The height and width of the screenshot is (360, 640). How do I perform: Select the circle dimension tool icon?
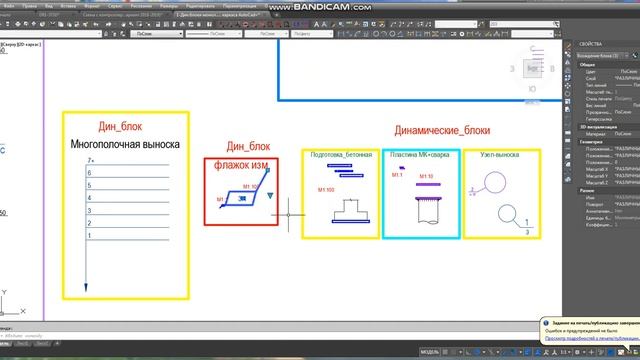click(376, 34)
